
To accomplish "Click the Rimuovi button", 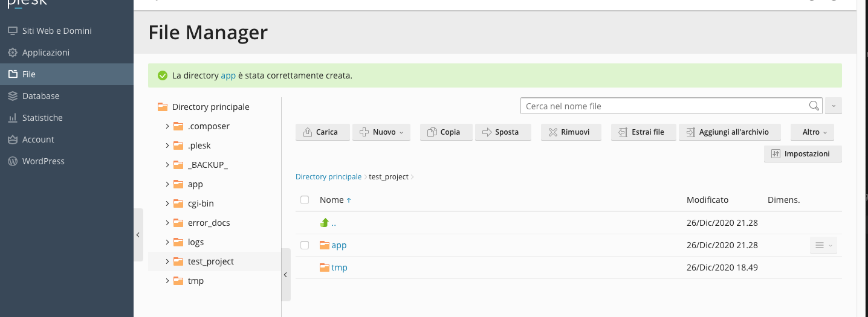I will [571, 132].
